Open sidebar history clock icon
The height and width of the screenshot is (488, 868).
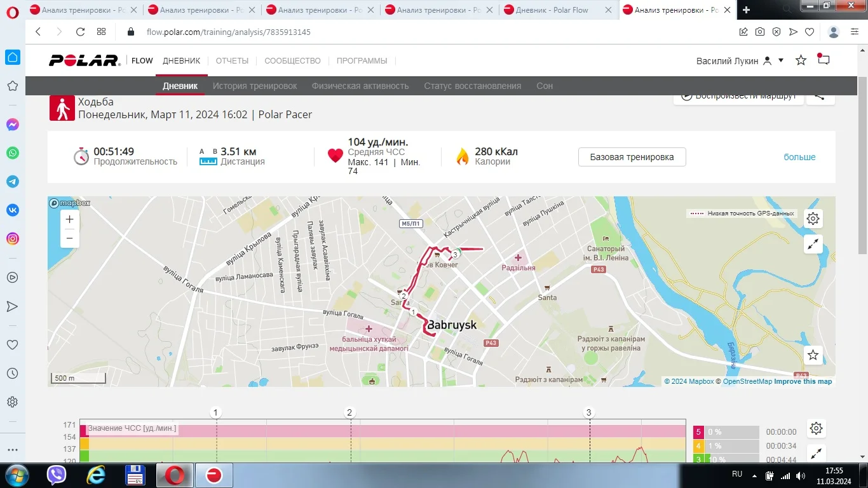tap(12, 374)
